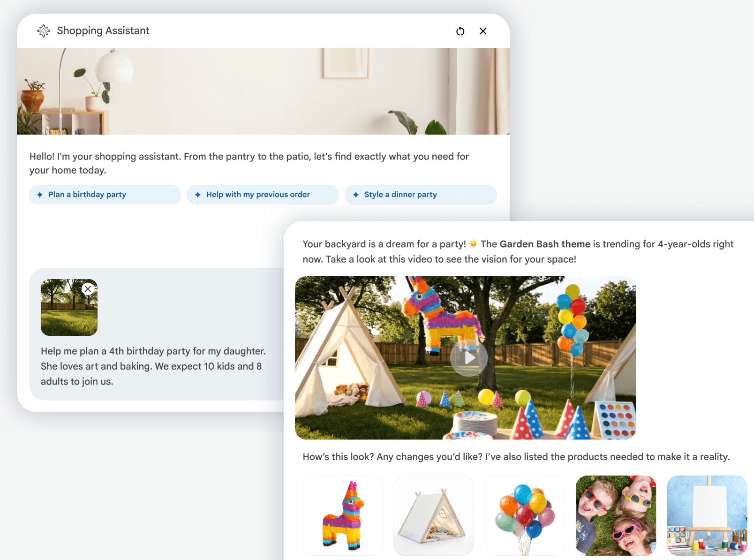754x560 pixels.
Task: Close the Shopping Assistant panel
Action: click(x=483, y=31)
